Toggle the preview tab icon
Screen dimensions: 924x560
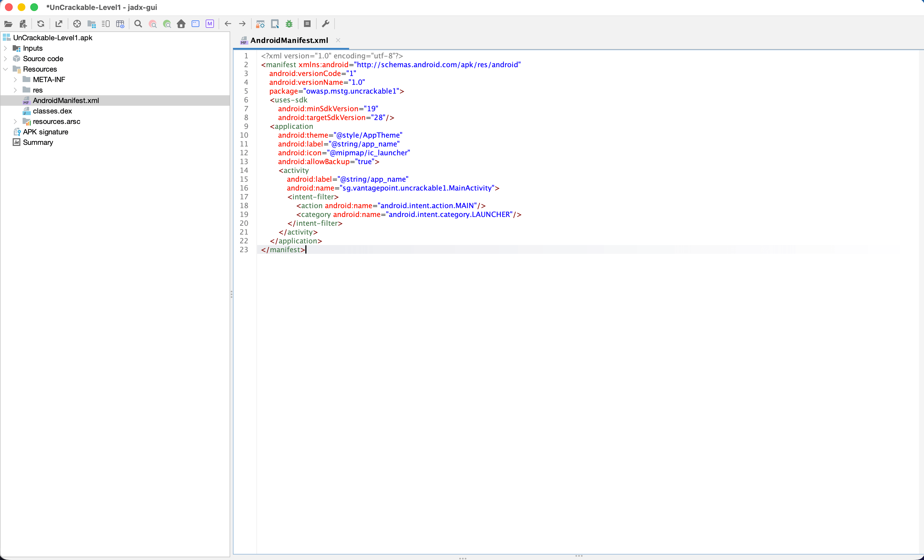click(106, 24)
